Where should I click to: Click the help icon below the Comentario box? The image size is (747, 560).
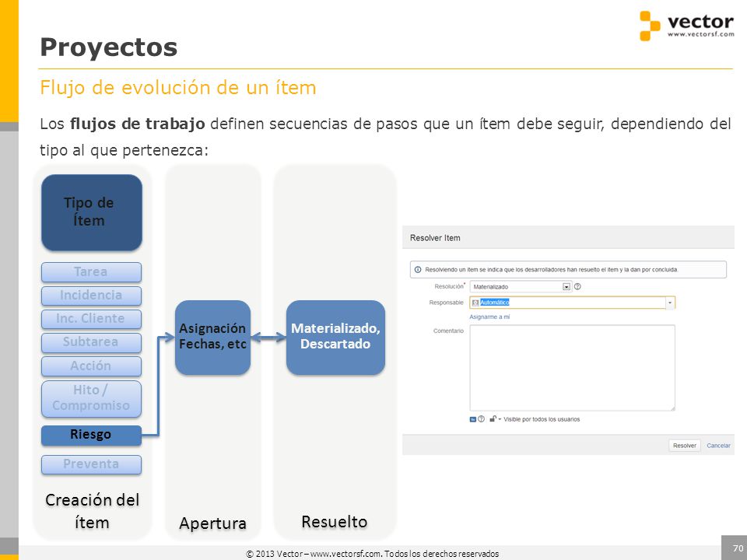coord(482,419)
